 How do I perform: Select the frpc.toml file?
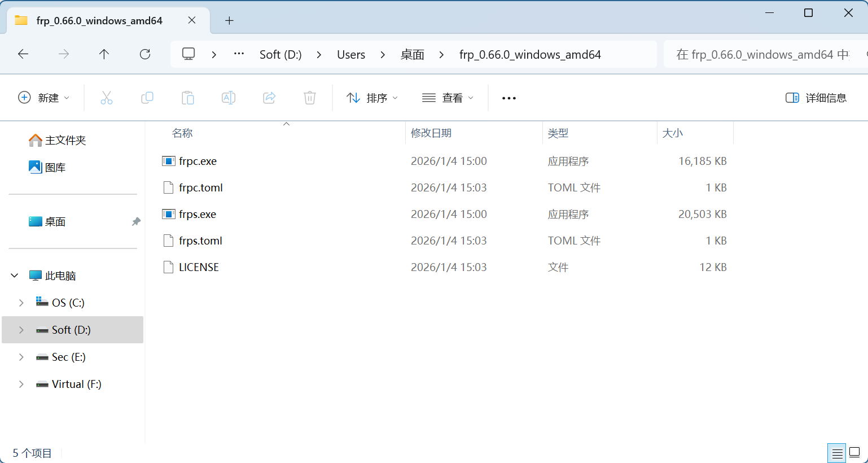201,187
